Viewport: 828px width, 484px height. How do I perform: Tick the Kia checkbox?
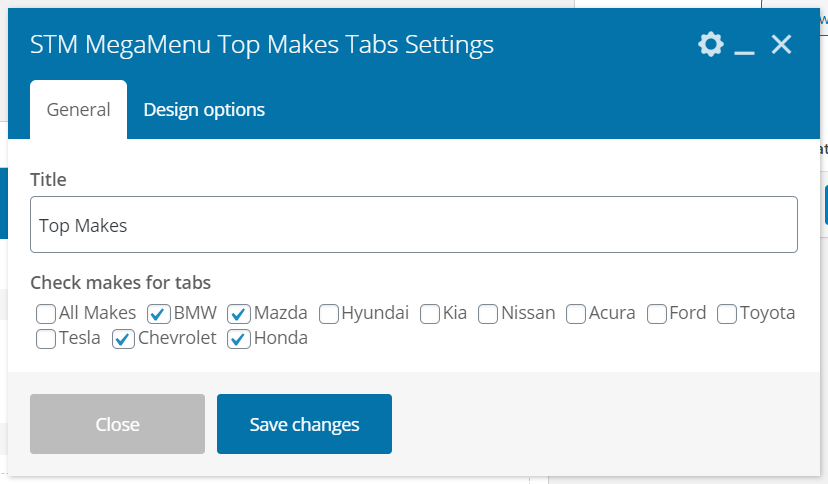pyautogui.click(x=430, y=314)
